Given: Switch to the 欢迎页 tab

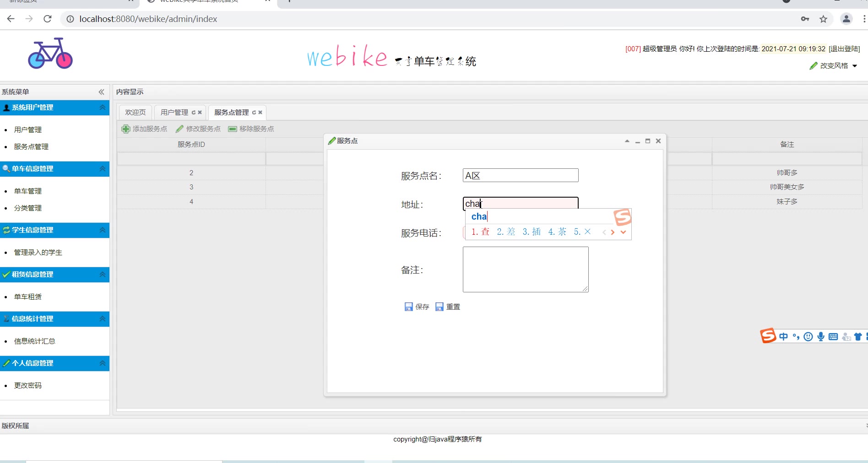Looking at the screenshot, I should tap(136, 113).
